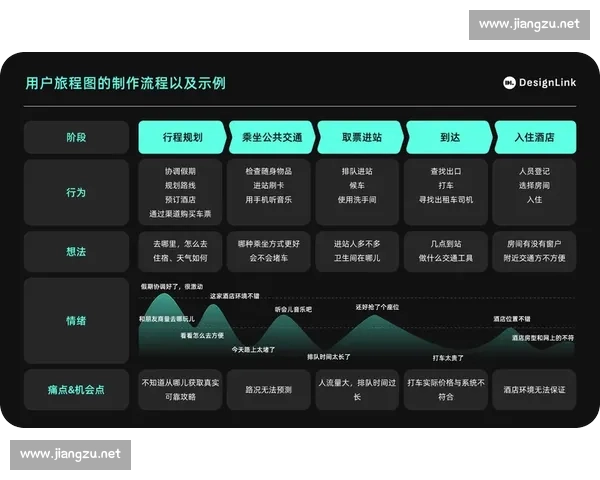Click the 选择房间 behavior text

(x=534, y=185)
